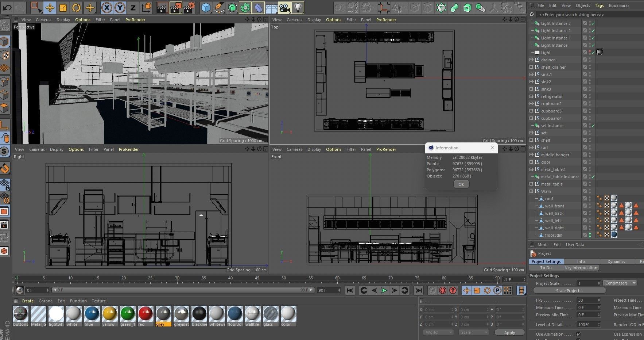Toggle the Use Animation checkbox
This screenshot has height=340, width=644.
(x=578, y=334)
